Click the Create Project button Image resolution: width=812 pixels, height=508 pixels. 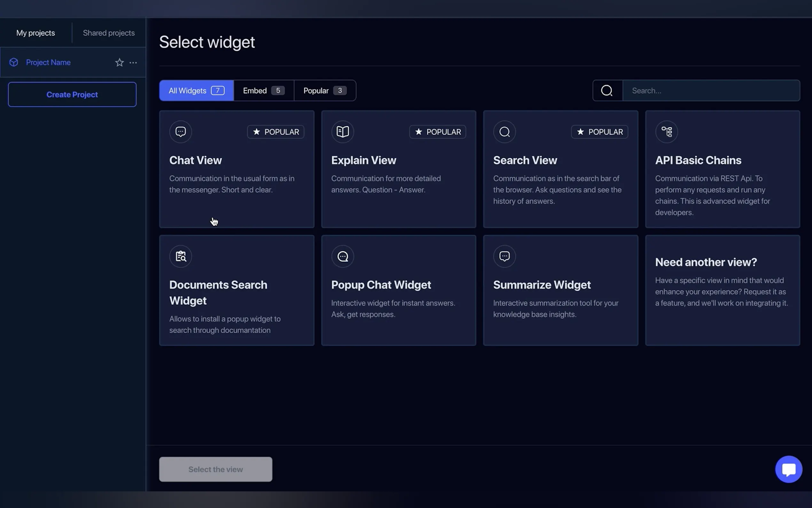pos(72,94)
